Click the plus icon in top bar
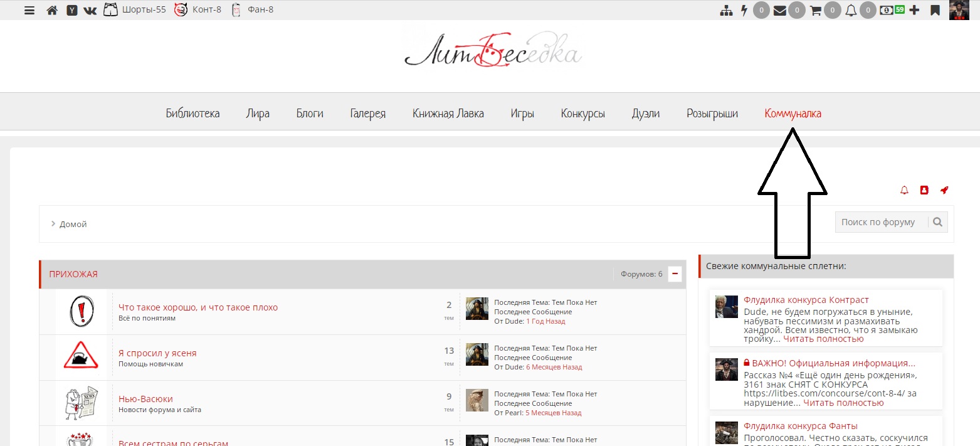 tap(914, 10)
